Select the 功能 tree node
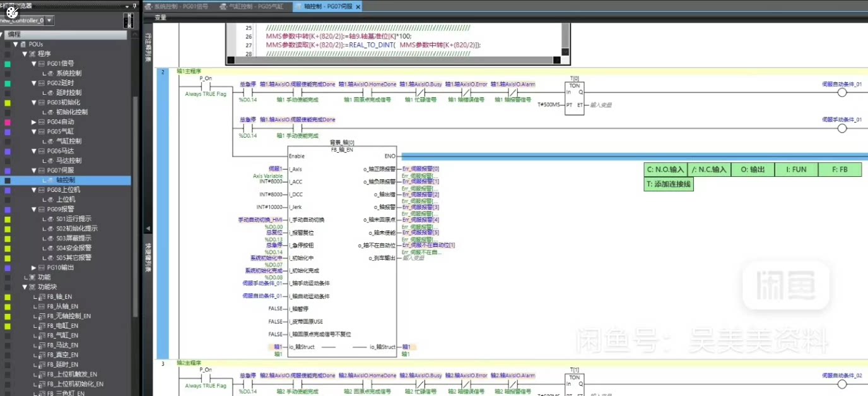Viewport: 868px width, 396px height. (44, 277)
